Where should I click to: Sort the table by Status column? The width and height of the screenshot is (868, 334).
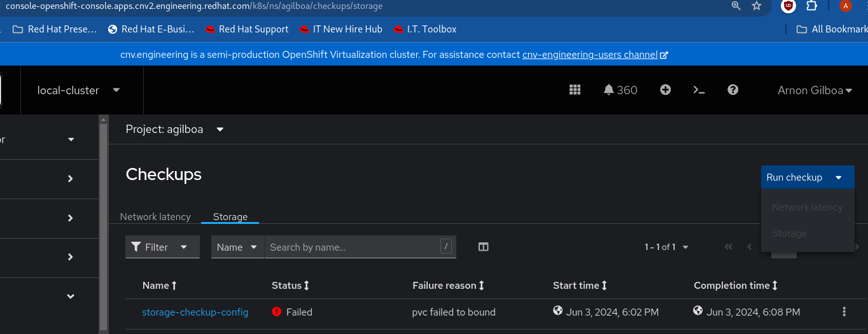(x=290, y=286)
